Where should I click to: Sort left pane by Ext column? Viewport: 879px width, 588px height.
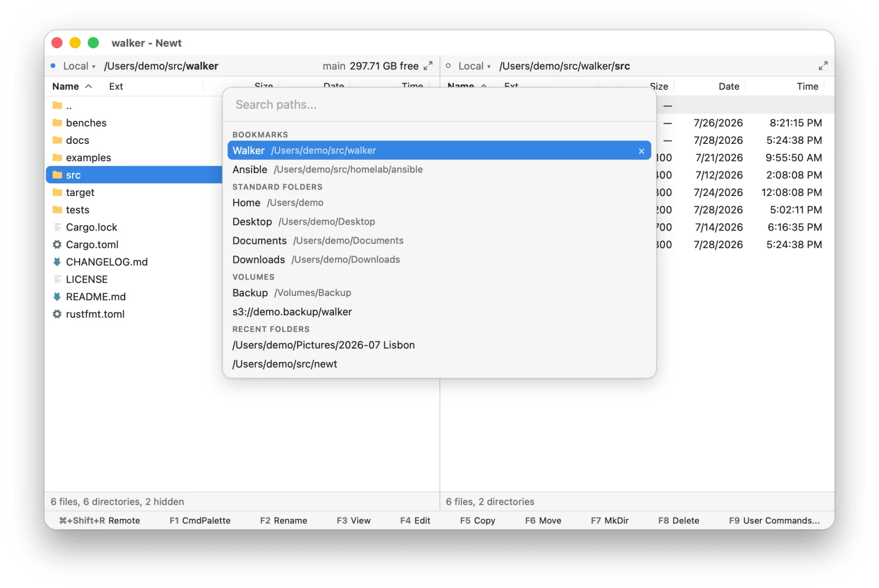coord(116,86)
